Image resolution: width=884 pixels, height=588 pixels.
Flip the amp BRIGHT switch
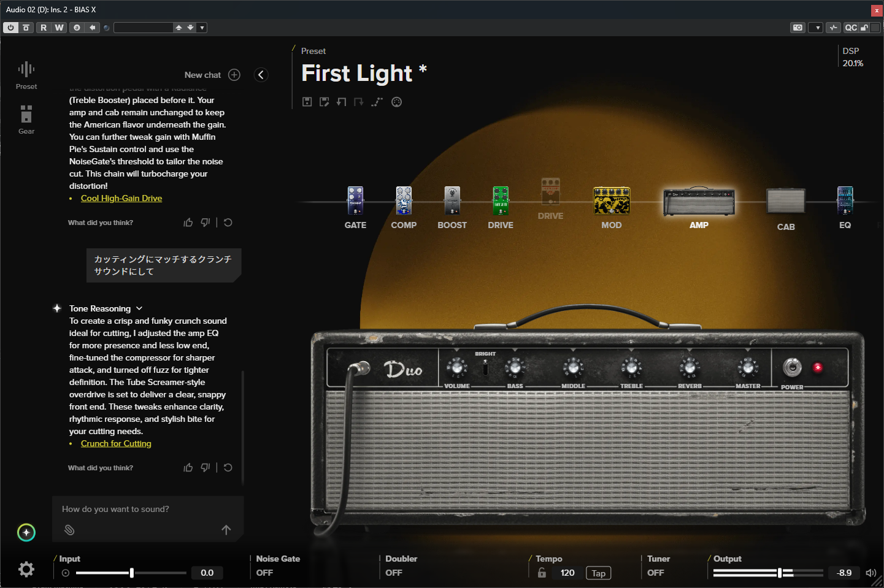pos(485,367)
